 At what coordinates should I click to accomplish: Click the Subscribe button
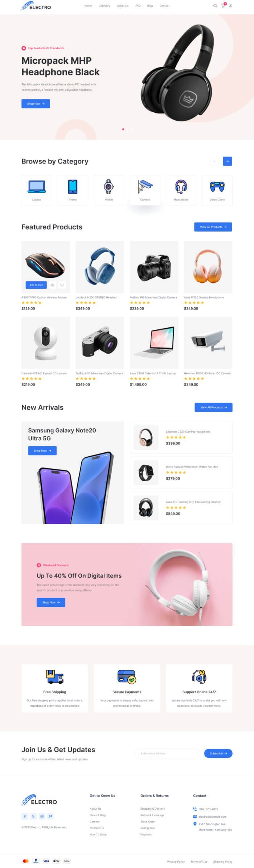click(218, 753)
